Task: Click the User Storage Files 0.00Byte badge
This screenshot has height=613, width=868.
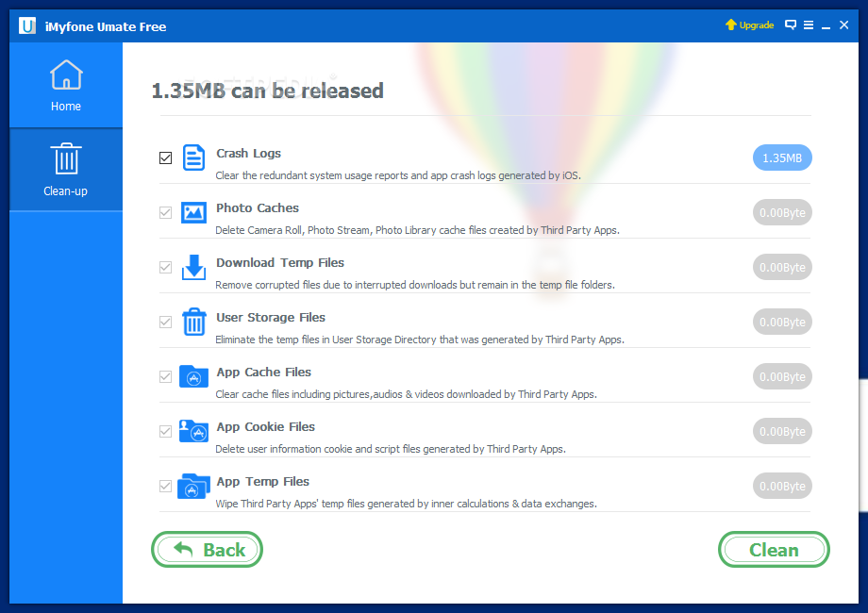Action: [x=782, y=322]
